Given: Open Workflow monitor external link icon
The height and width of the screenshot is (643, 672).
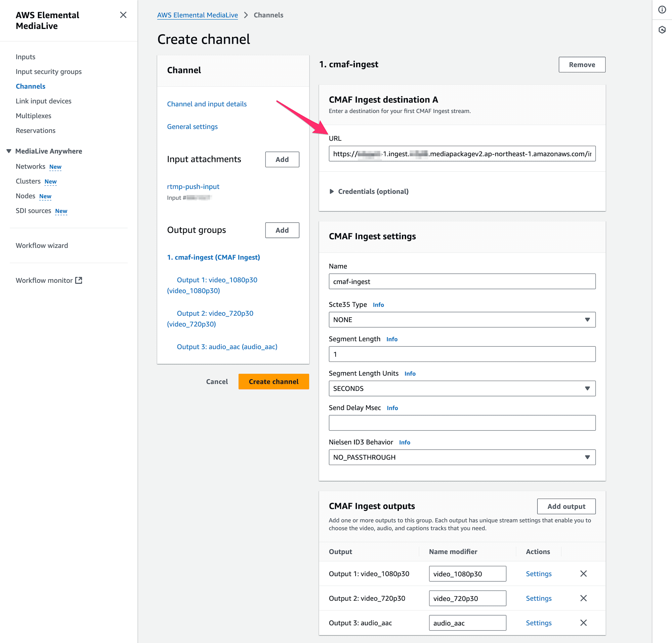Looking at the screenshot, I should pos(79,280).
